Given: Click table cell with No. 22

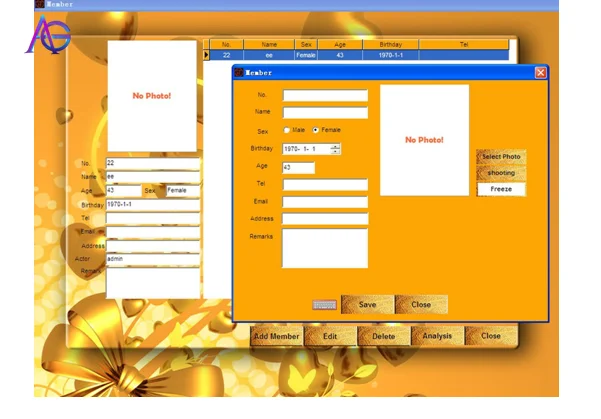Looking at the screenshot, I should 226,55.
